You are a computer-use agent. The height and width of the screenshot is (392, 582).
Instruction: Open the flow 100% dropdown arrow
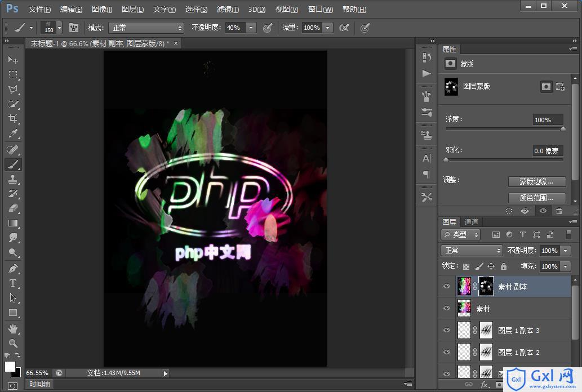tap(328, 28)
